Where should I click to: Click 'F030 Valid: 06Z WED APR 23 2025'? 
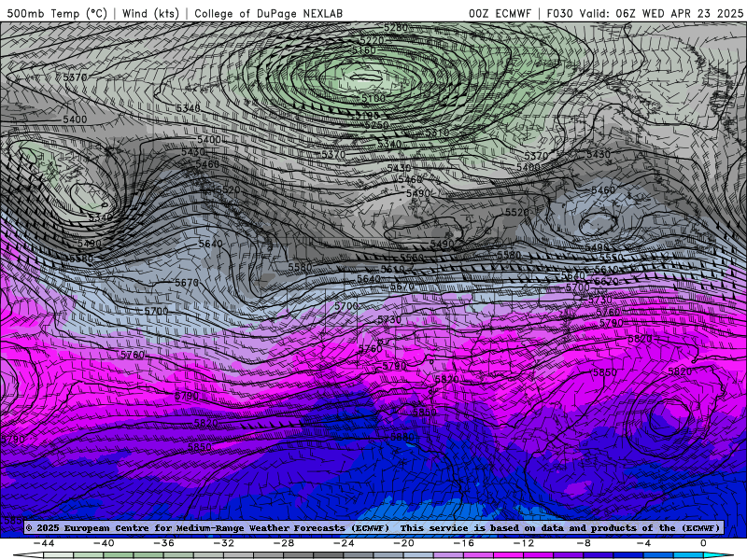click(x=645, y=13)
